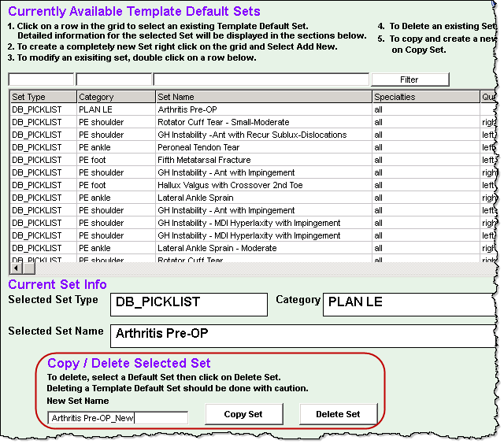This screenshot has height=444, width=504.
Task: Click the New Set Name text field
Action: 118,418
